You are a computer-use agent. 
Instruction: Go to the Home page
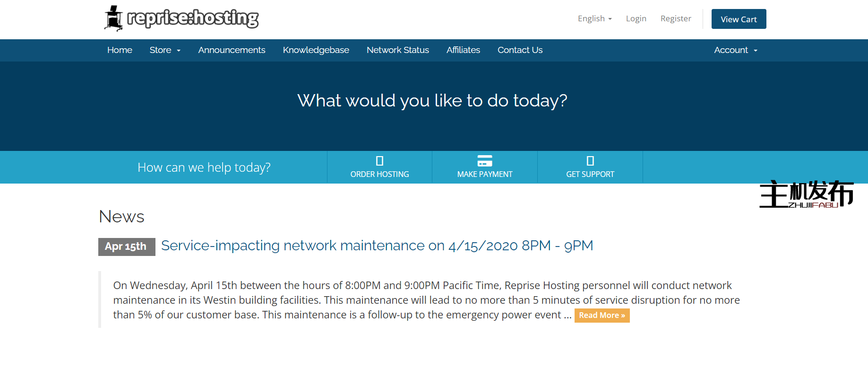120,50
